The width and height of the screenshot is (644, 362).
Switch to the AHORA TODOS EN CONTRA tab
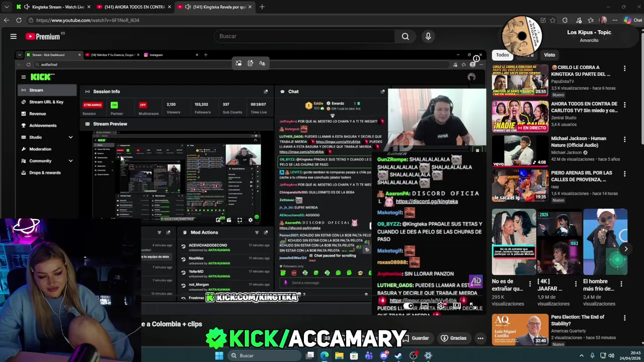click(x=134, y=7)
